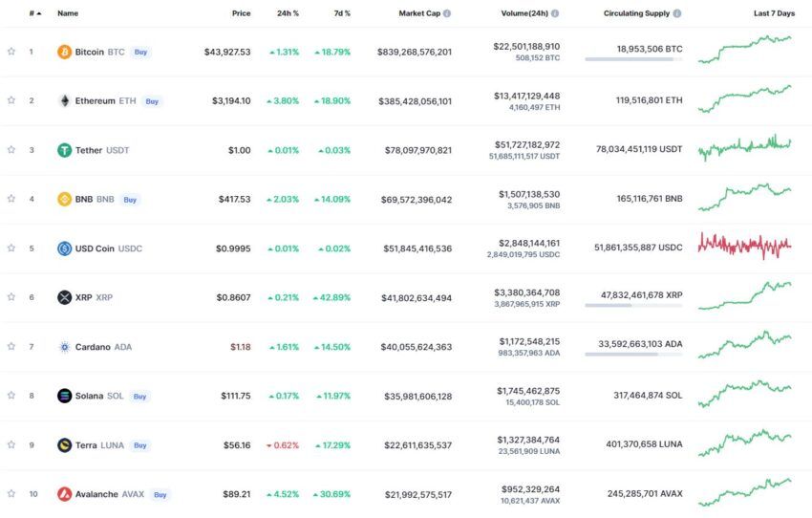The image size is (812, 518).
Task: Open Tether last 7 days sparkline
Action: (745, 147)
